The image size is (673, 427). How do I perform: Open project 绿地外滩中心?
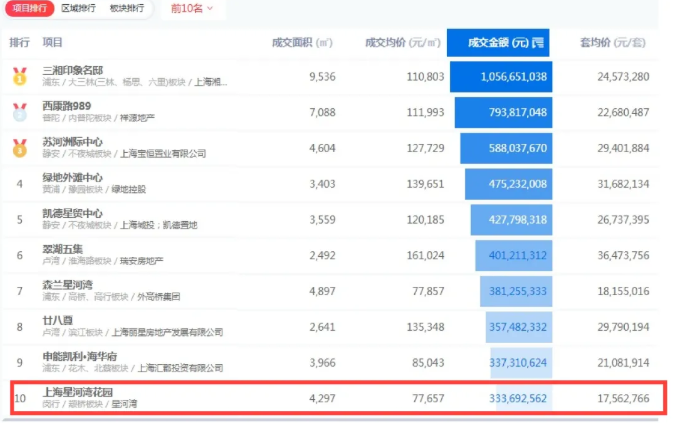(73, 178)
